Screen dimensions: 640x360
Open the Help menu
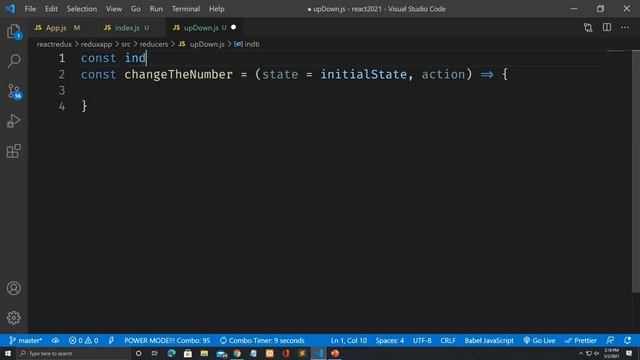point(217,9)
